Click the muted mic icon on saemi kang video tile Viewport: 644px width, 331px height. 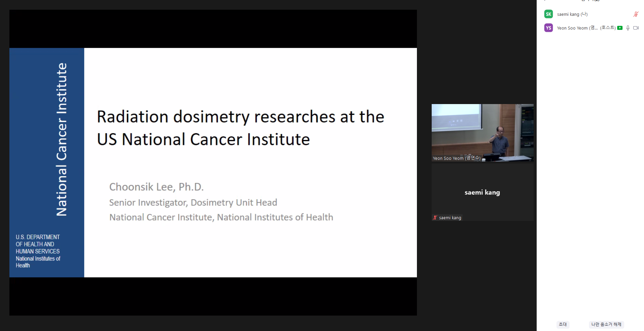click(435, 218)
